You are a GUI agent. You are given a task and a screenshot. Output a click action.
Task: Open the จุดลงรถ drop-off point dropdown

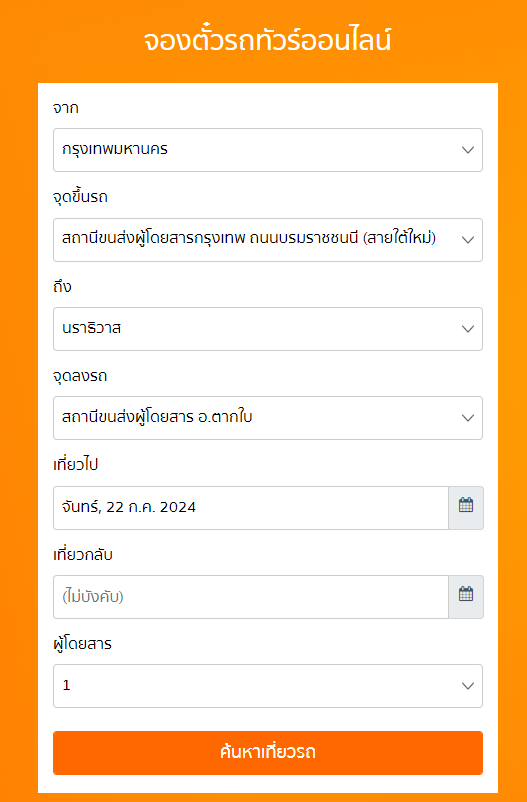point(268,418)
